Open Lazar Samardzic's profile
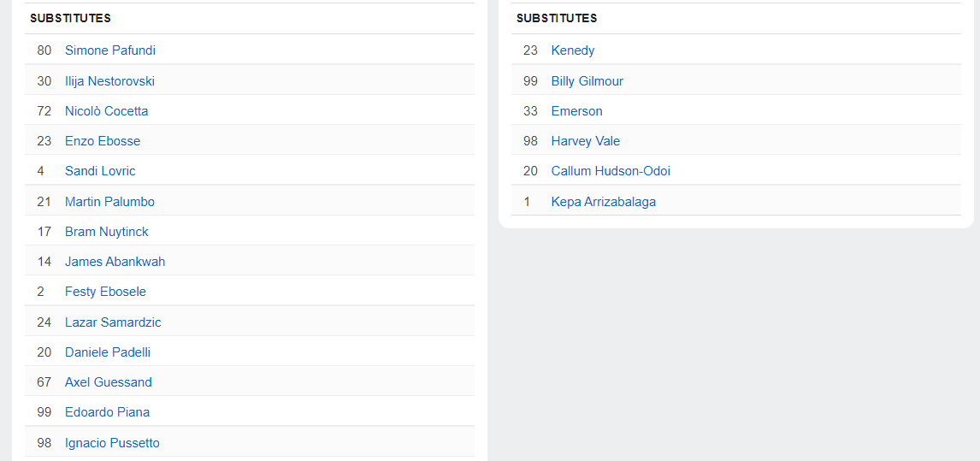980x461 pixels. (x=113, y=322)
